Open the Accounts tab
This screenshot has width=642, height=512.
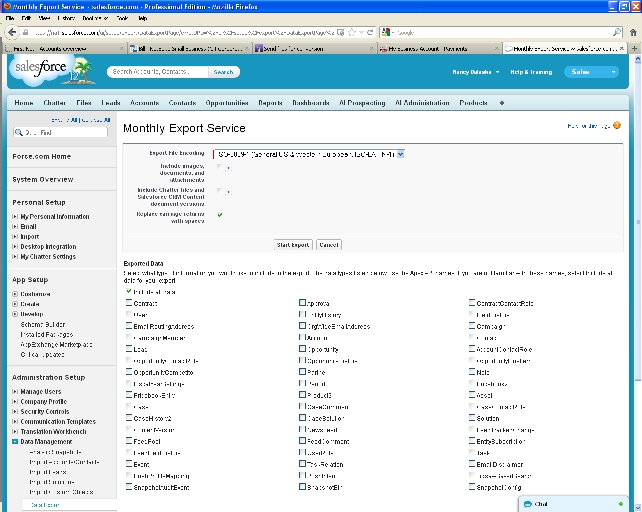coord(145,103)
